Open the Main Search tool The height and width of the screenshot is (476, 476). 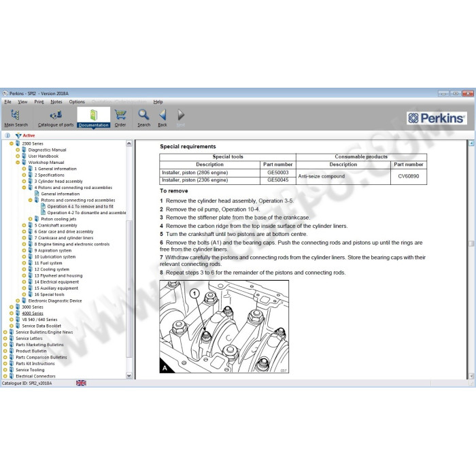click(x=16, y=118)
